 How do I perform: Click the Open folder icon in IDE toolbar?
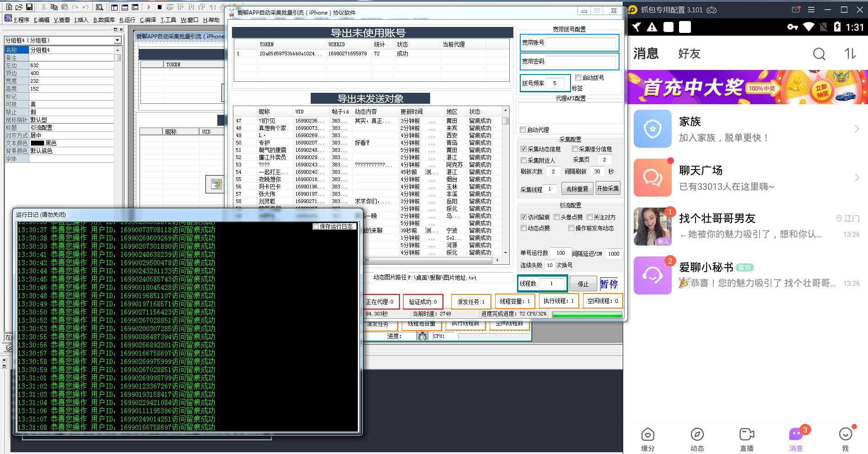coord(19,7)
